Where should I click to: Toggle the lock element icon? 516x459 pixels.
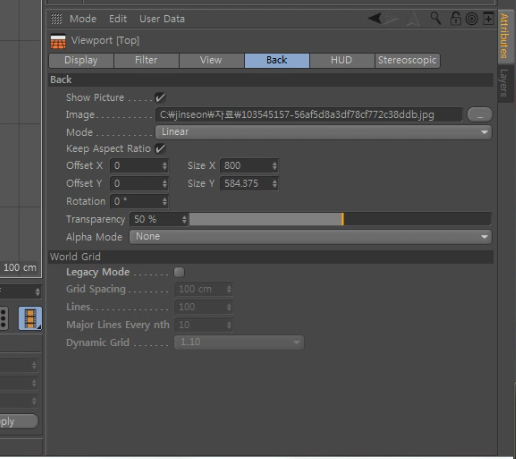(x=455, y=18)
